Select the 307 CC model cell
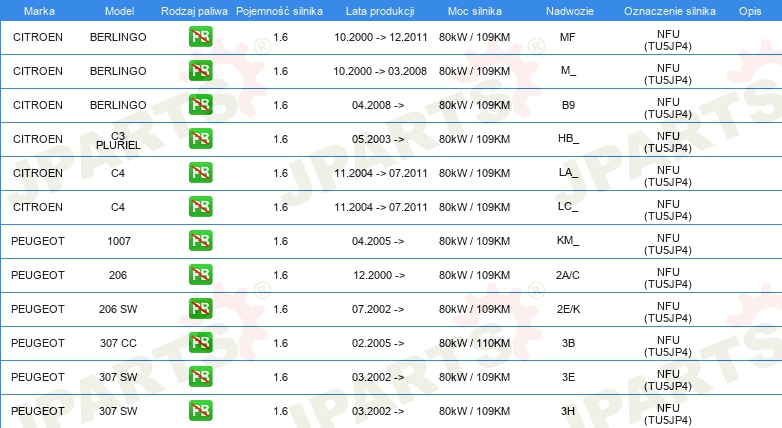 pos(118,343)
